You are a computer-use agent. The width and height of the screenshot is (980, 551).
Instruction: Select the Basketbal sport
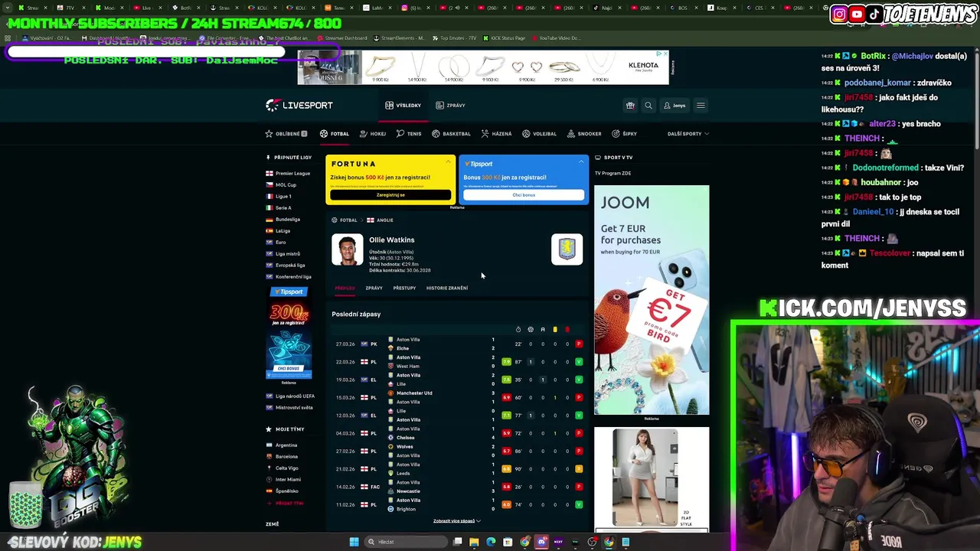[x=451, y=134]
